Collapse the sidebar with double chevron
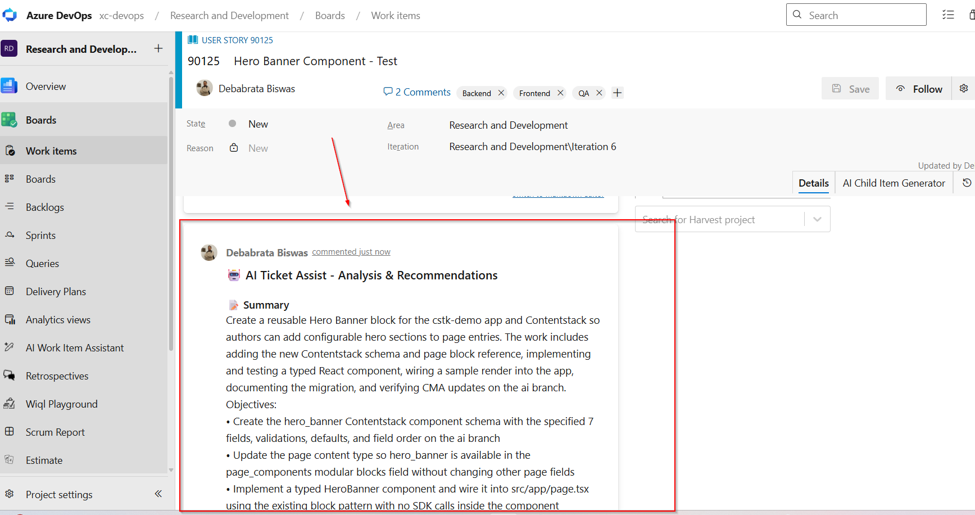975x515 pixels. click(x=158, y=493)
